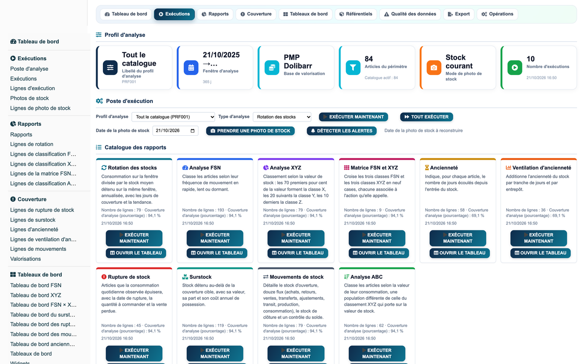The image size is (588, 364).
Task: Click the calendar icon on the Fenêtre d'analyse card
Action: 191,68
